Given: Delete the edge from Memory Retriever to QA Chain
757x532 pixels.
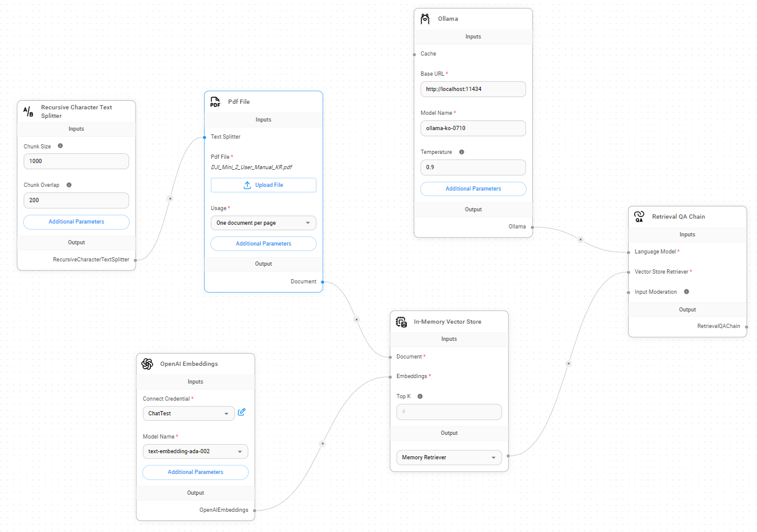Looking at the screenshot, I should click(x=568, y=363).
